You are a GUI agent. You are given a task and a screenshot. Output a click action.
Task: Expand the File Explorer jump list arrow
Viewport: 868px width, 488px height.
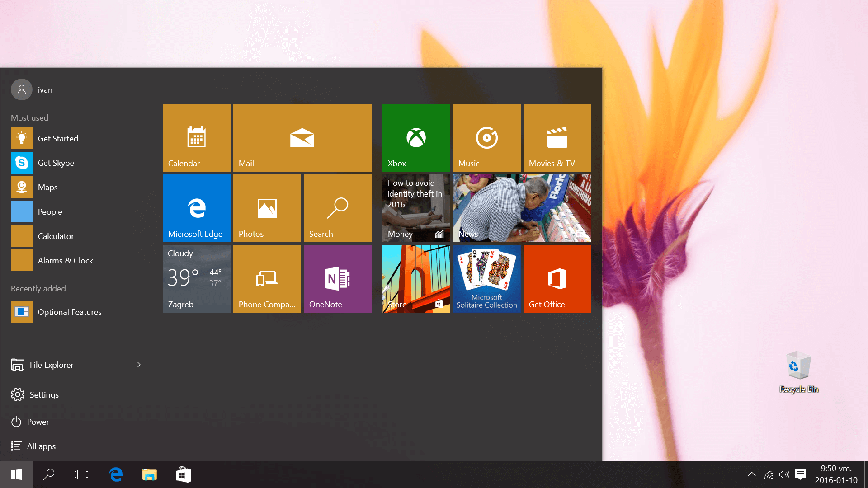(x=139, y=365)
